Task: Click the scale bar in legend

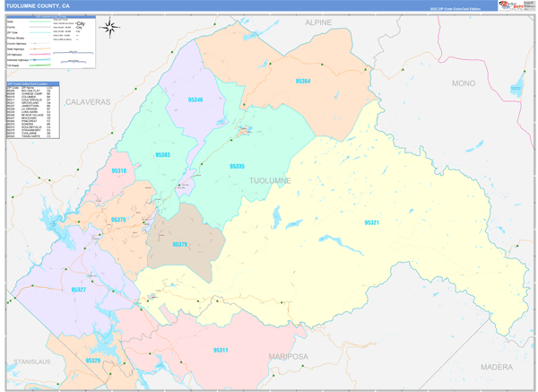Action: point(74,53)
